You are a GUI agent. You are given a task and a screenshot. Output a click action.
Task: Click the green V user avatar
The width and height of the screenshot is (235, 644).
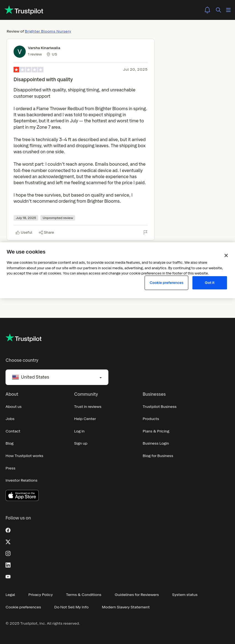(20, 52)
